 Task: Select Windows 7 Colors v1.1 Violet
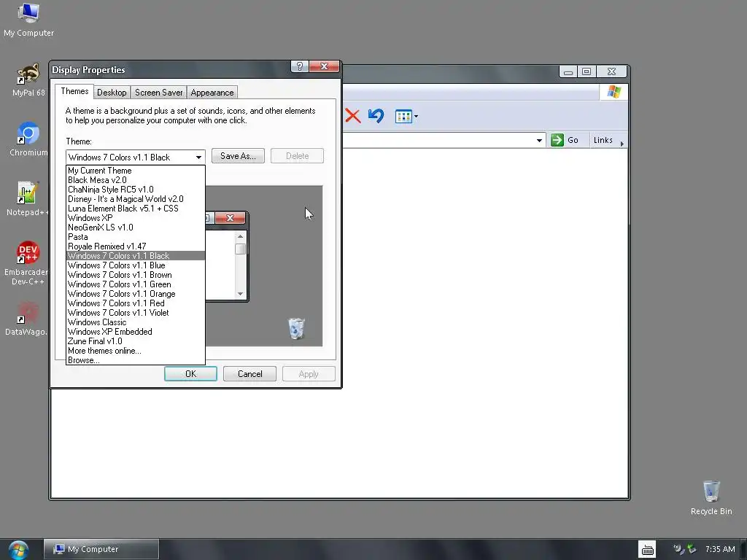pos(135,313)
